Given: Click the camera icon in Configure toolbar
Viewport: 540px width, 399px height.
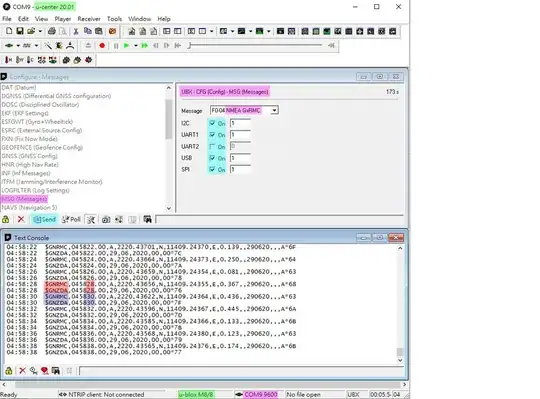Looking at the screenshot, I should pos(106,220).
